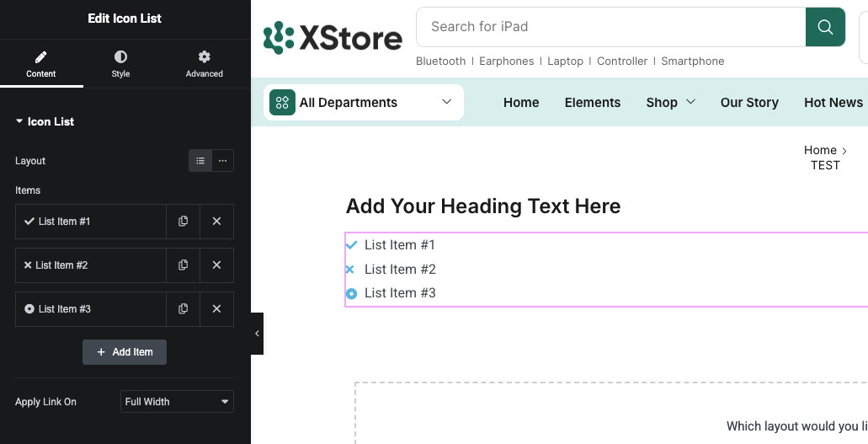868x444 pixels.
Task: Open the Content tab
Action: 41,64
